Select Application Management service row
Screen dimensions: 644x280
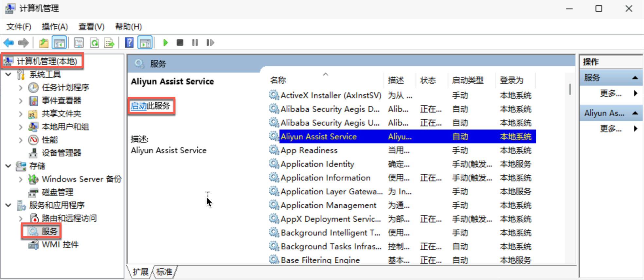[x=402, y=205]
